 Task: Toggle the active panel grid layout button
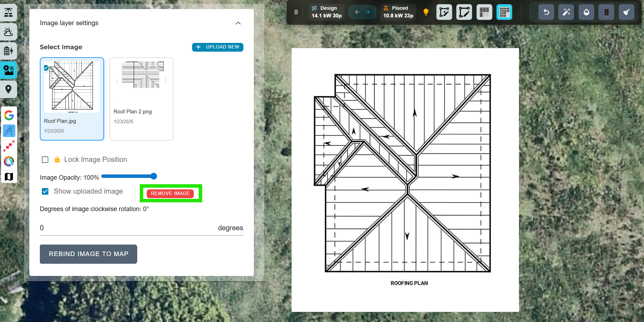point(504,12)
